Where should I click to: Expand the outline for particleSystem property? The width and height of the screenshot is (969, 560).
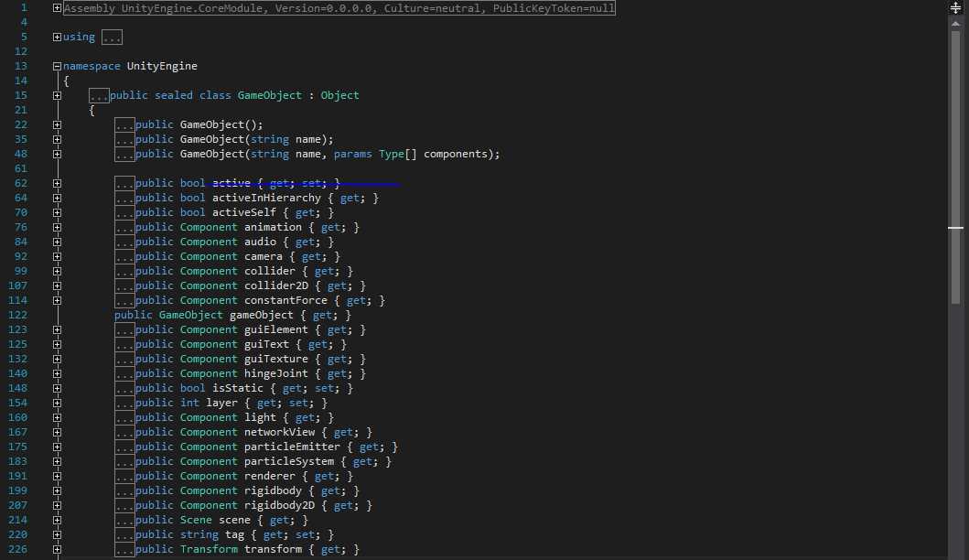click(57, 462)
